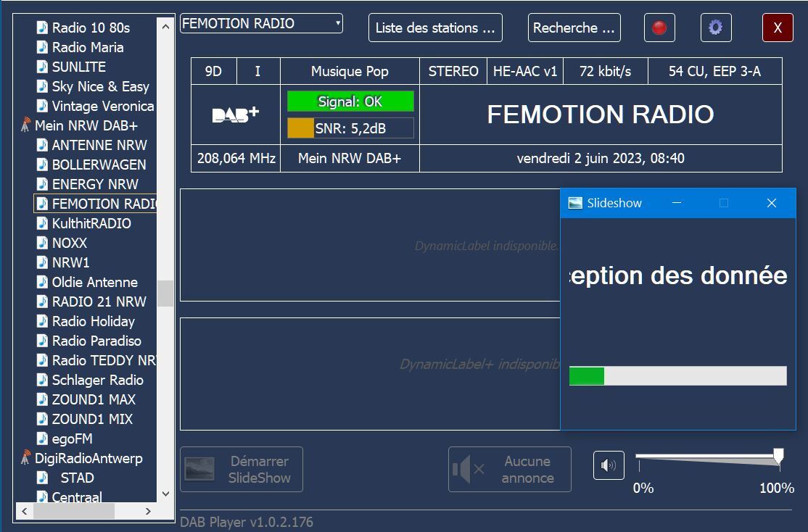The width and height of the screenshot is (808, 532).
Task: Click the note icon beside egoFM
Action: (42, 439)
